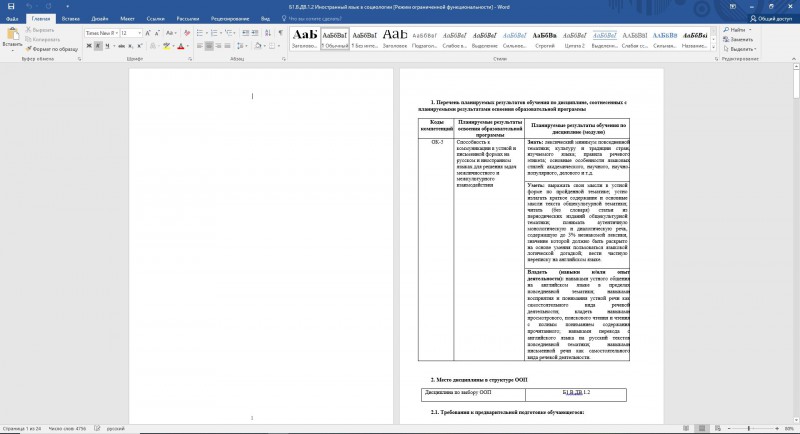Switch to Web Layout view in the status bar
This screenshot has width=800, height=434.
tap(717, 429)
